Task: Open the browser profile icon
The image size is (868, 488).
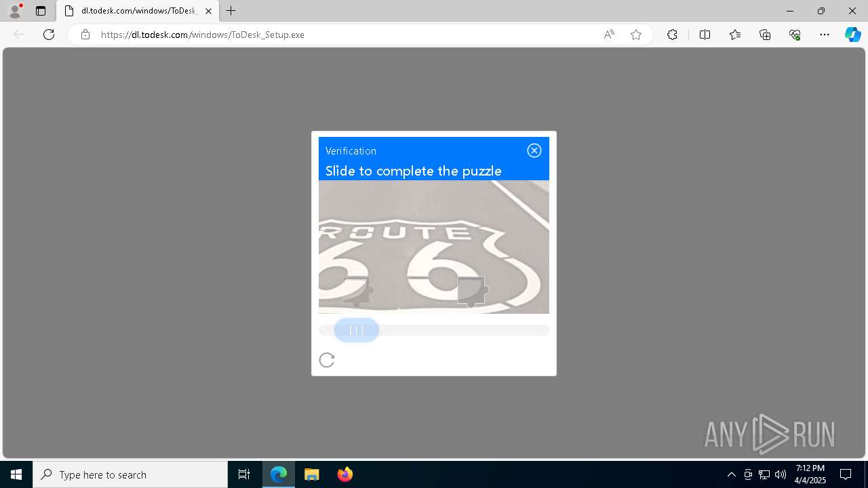Action: pos(15,11)
